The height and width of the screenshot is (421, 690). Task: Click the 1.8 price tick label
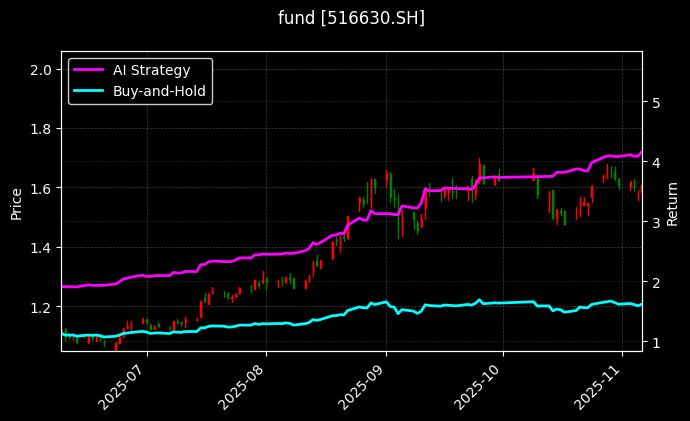42,129
